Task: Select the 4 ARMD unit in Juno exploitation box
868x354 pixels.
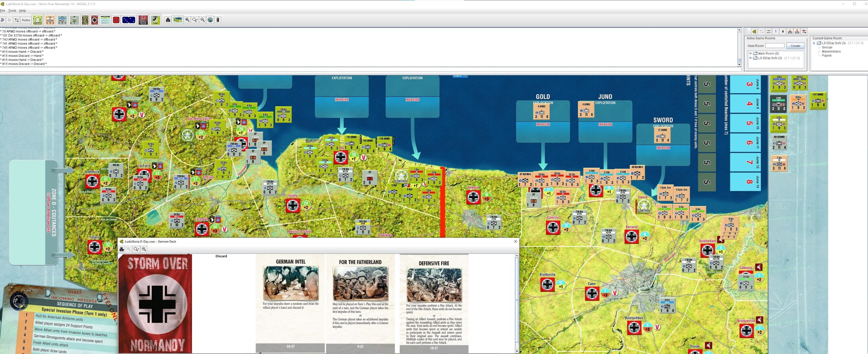Action: [586, 109]
